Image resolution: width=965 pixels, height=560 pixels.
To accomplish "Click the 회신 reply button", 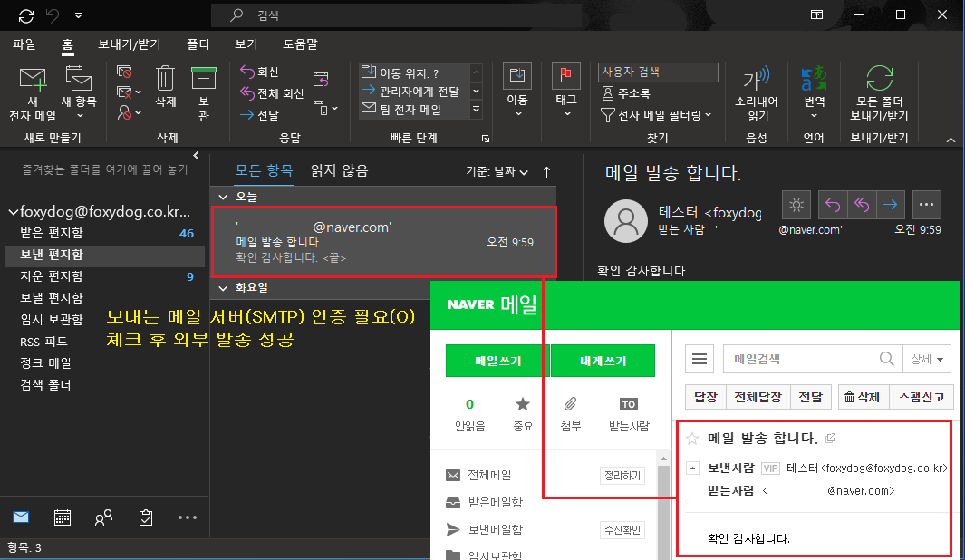I will (259, 72).
